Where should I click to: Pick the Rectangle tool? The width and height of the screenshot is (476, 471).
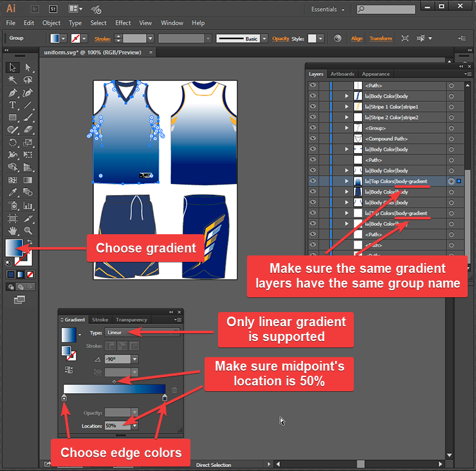[13, 118]
